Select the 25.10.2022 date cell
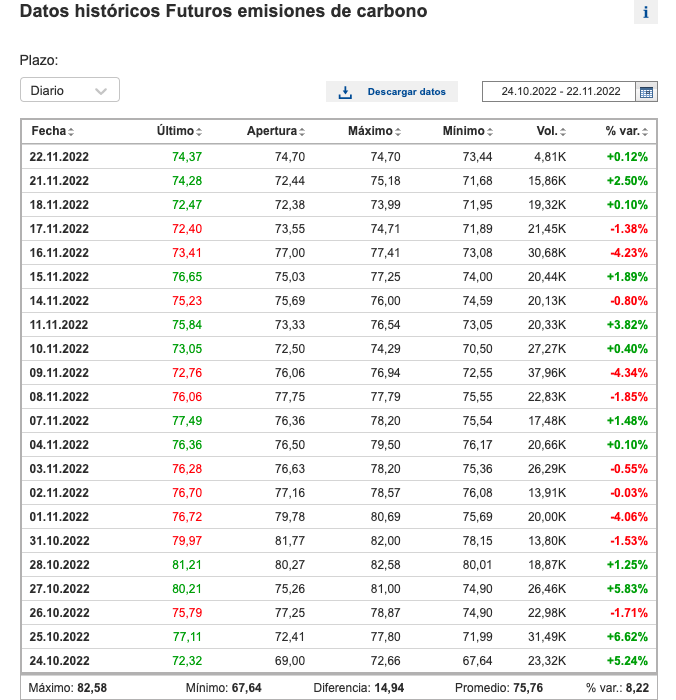This screenshot has height=700, width=676. (x=59, y=637)
